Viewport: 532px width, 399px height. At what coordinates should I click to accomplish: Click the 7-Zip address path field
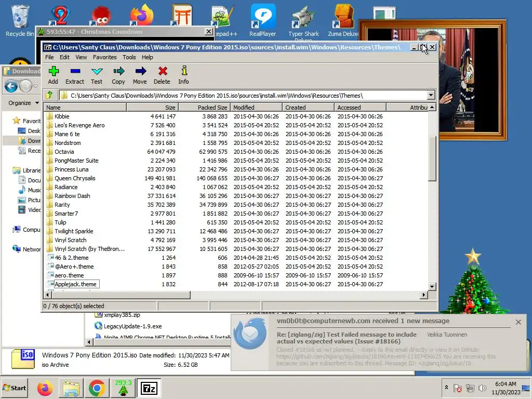coord(243,96)
